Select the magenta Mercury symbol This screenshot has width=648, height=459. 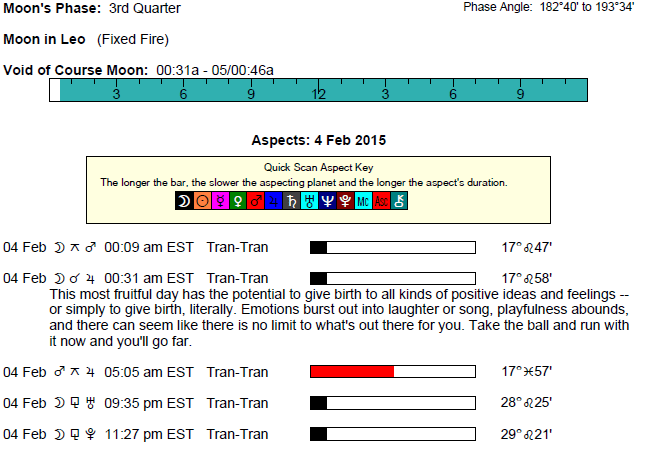click(220, 201)
